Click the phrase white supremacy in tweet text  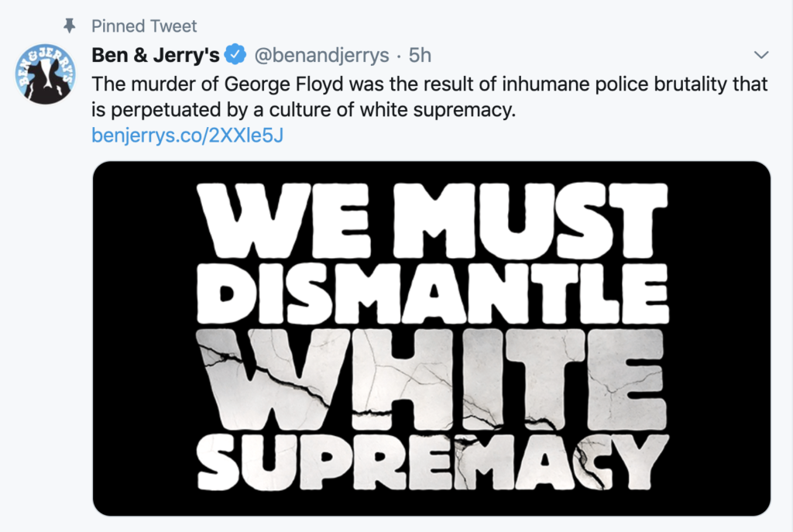pyautogui.click(x=438, y=110)
